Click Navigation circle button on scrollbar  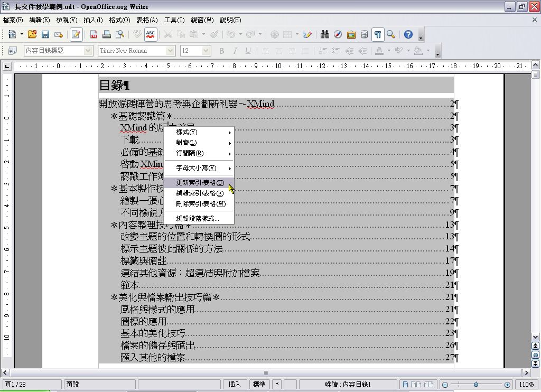point(535,354)
